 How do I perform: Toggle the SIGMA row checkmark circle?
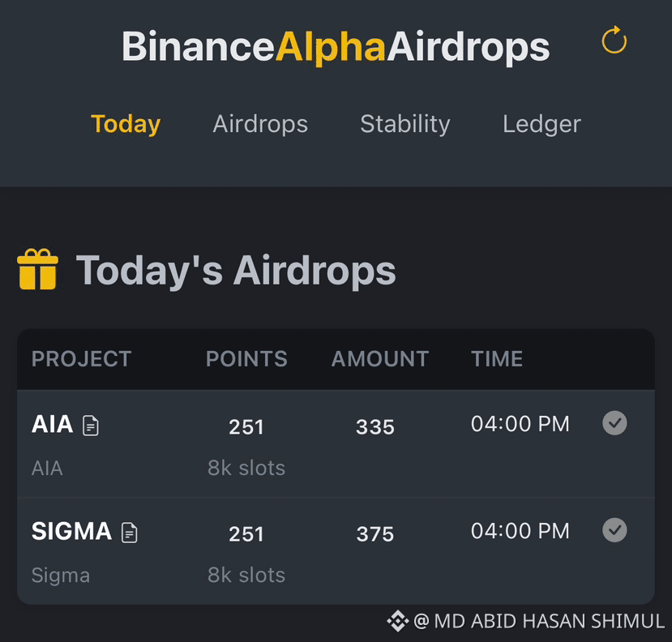click(x=614, y=530)
